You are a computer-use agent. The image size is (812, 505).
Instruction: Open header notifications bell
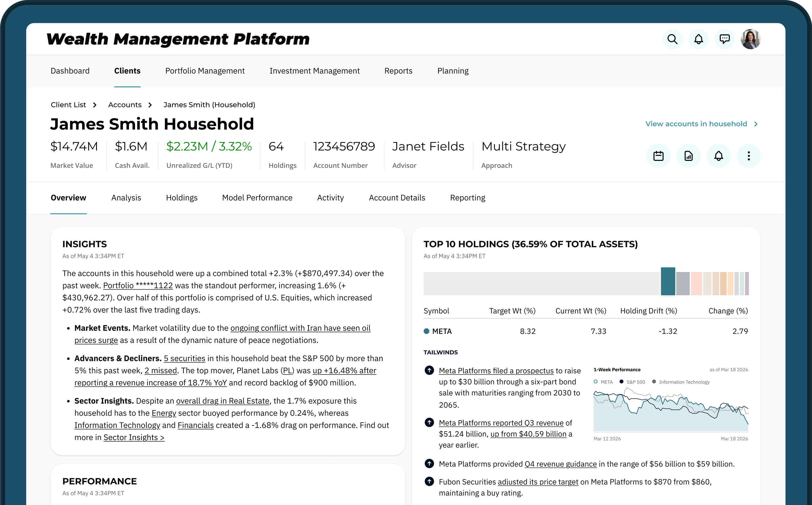(698, 40)
